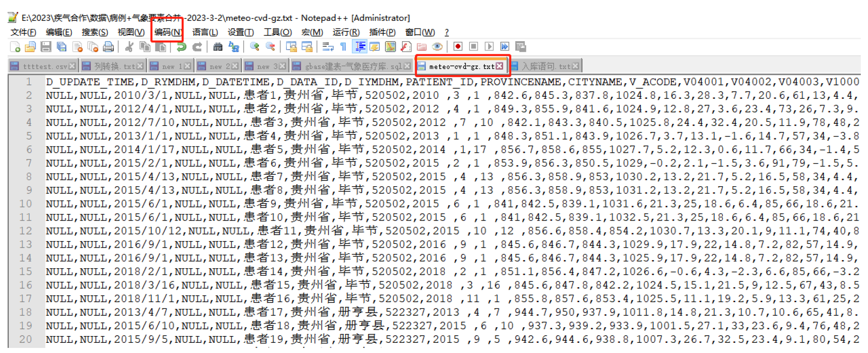Toggle the indent guide toolbar button

point(360,47)
